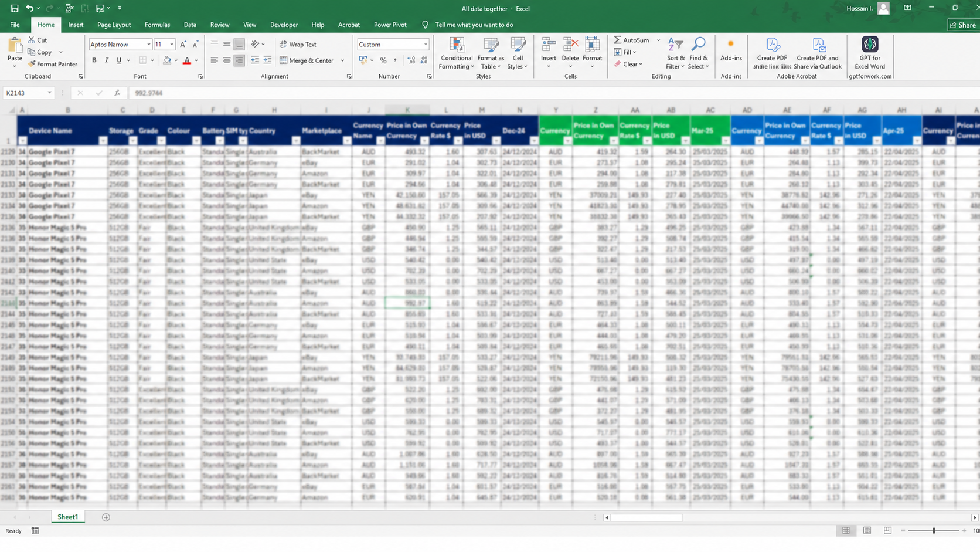Switch to Page Layout view icon
Viewport: 980px width, 552px height.
pos(867,530)
